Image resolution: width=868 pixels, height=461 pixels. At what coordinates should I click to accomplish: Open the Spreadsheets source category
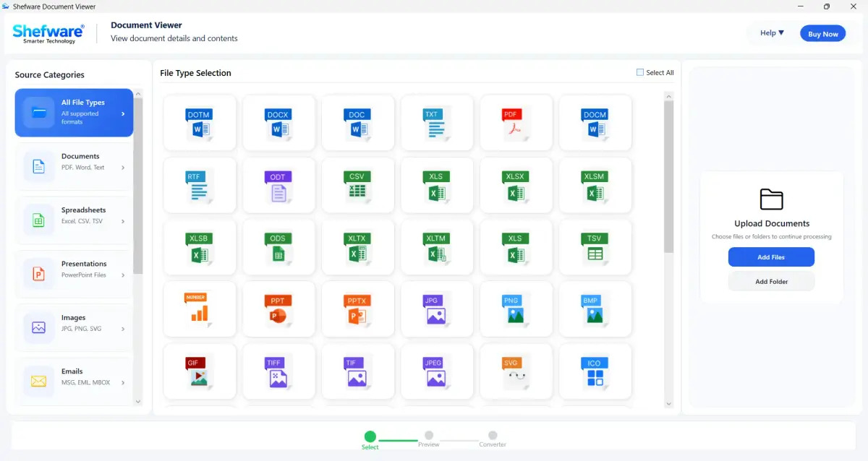click(x=74, y=220)
